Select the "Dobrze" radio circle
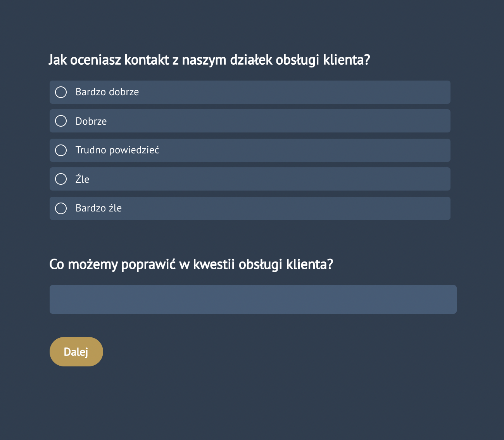 coord(61,121)
